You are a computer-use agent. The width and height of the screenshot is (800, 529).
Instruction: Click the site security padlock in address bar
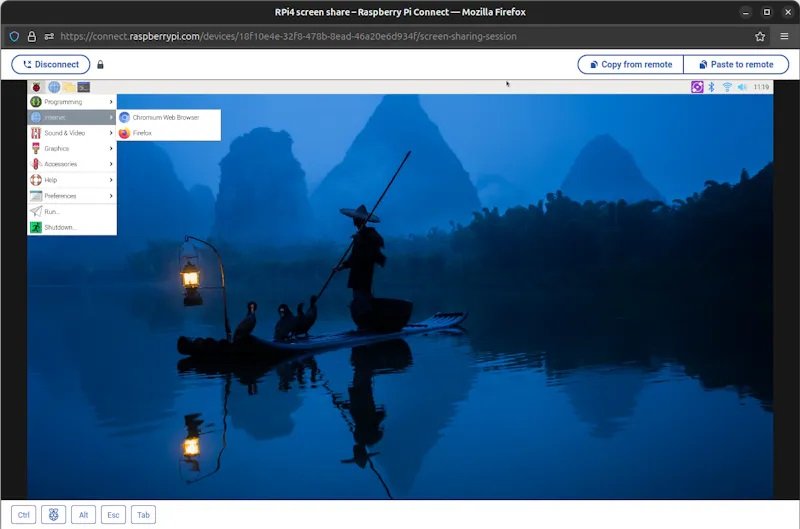32,36
